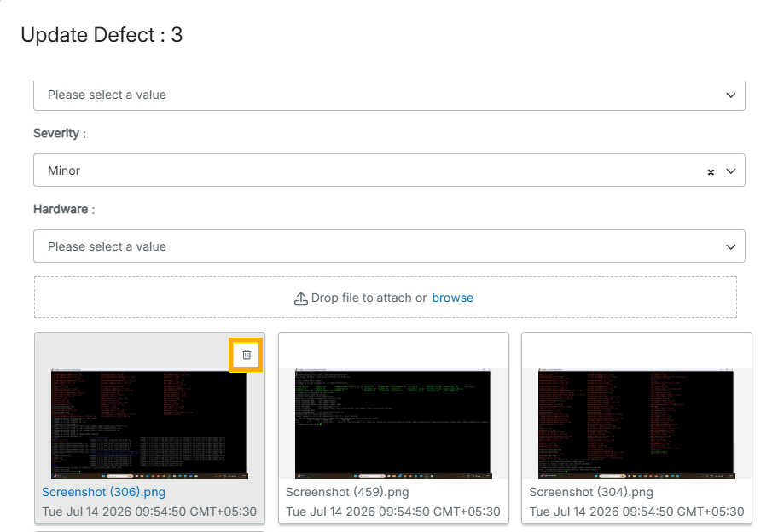This screenshot has width=778, height=532.
Task: Open thumbnail of Screenshot (304).png
Action: (x=636, y=424)
